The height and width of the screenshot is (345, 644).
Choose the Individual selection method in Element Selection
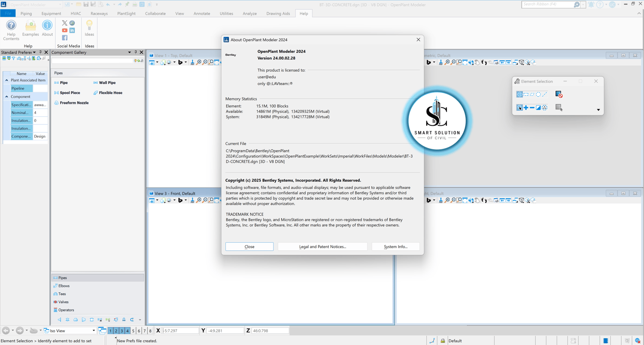tap(519, 94)
